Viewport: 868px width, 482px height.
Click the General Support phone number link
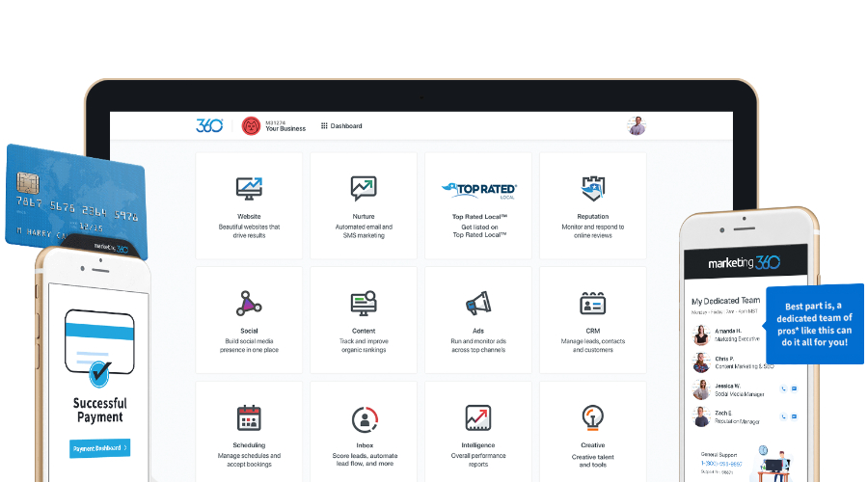721,464
